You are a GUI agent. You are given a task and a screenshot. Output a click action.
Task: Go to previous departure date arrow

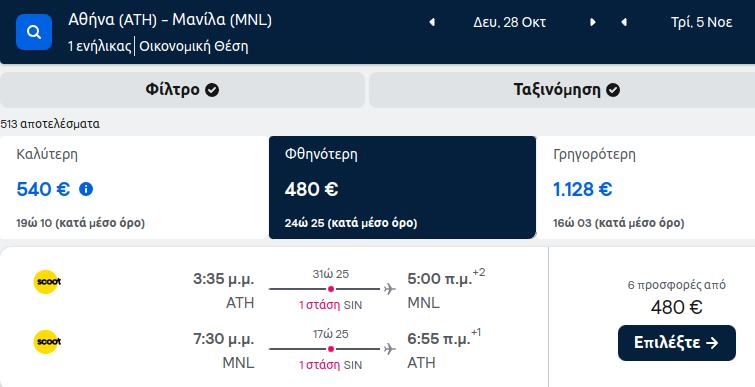pyautogui.click(x=432, y=22)
